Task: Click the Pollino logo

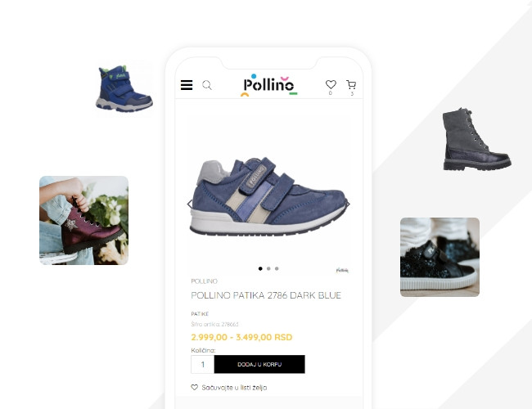Action: point(268,85)
